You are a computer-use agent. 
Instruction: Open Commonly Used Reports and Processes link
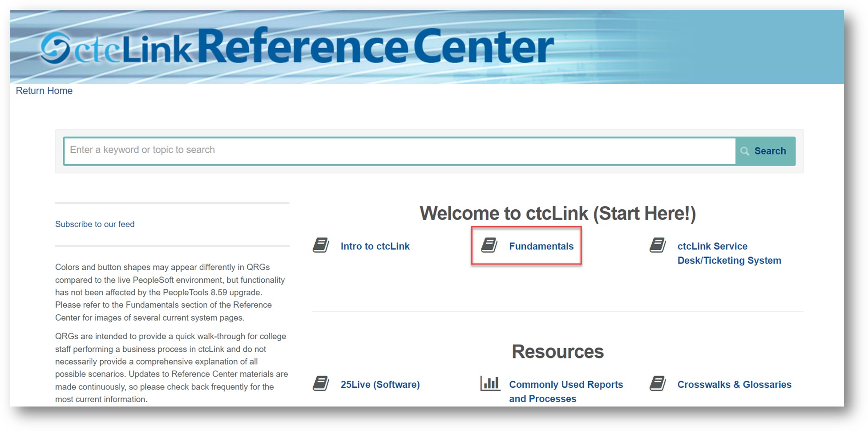(x=566, y=391)
